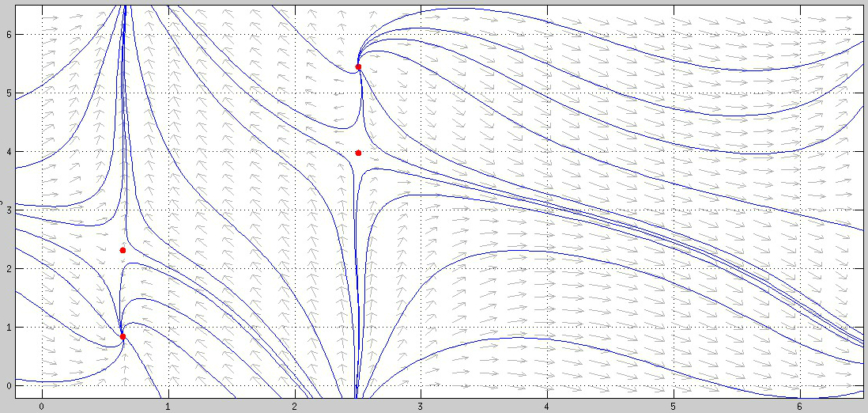Click the x-axis tick label 5
This screenshot has width=868, height=413.
coord(674,406)
